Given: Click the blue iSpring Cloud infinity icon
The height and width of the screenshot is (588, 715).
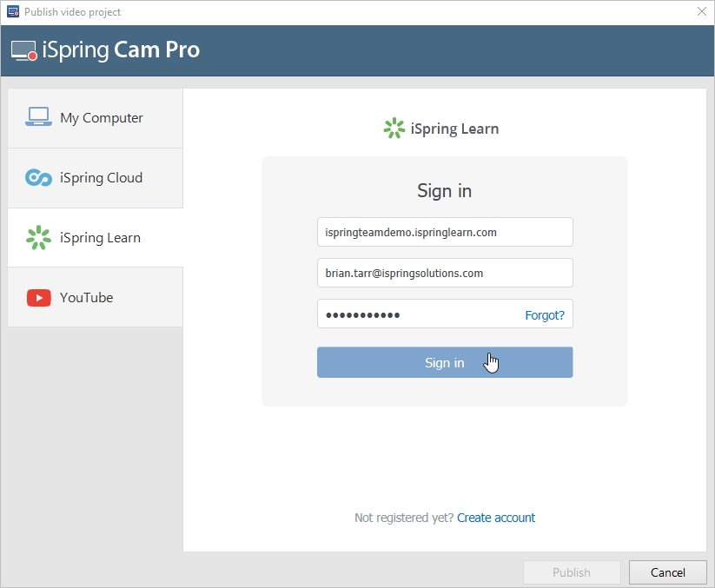Looking at the screenshot, I should click(x=38, y=177).
